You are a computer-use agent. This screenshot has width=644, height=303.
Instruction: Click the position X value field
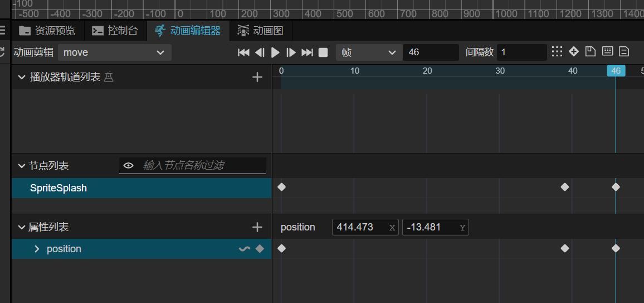click(x=365, y=227)
